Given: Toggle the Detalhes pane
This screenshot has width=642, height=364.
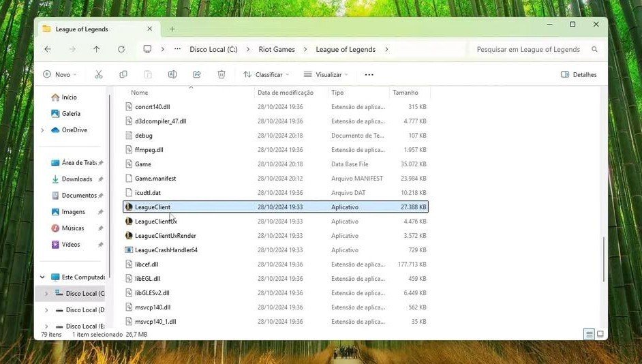Looking at the screenshot, I should point(579,74).
